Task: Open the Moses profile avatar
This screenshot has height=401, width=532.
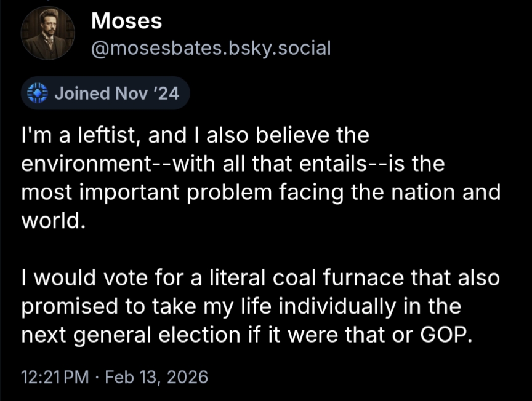Action: click(x=48, y=33)
